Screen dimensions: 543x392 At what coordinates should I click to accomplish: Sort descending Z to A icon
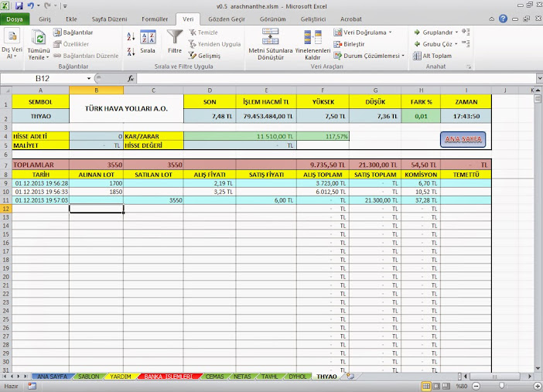tap(131, 52)
